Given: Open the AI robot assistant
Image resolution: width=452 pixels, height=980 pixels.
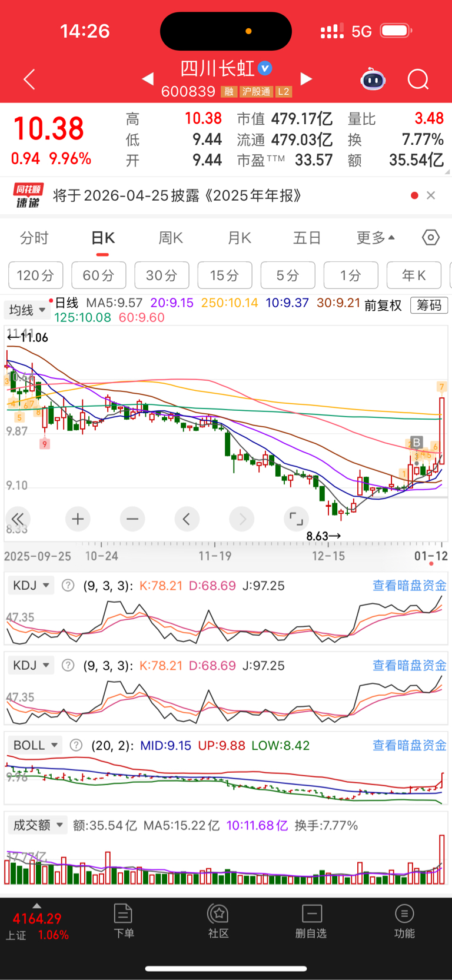Looking at the screenshot, I should [x=373, y=79].
